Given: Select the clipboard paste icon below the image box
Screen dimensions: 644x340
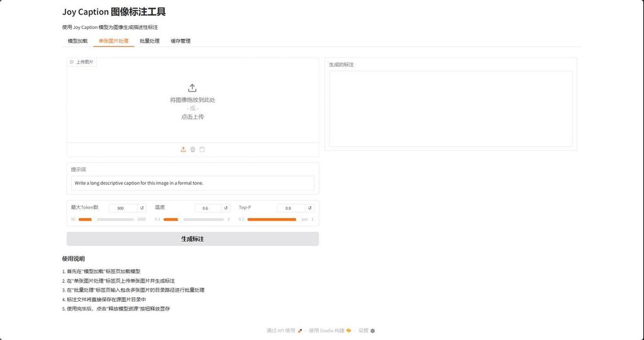Looking at the screenshot, I should point(202,150).
